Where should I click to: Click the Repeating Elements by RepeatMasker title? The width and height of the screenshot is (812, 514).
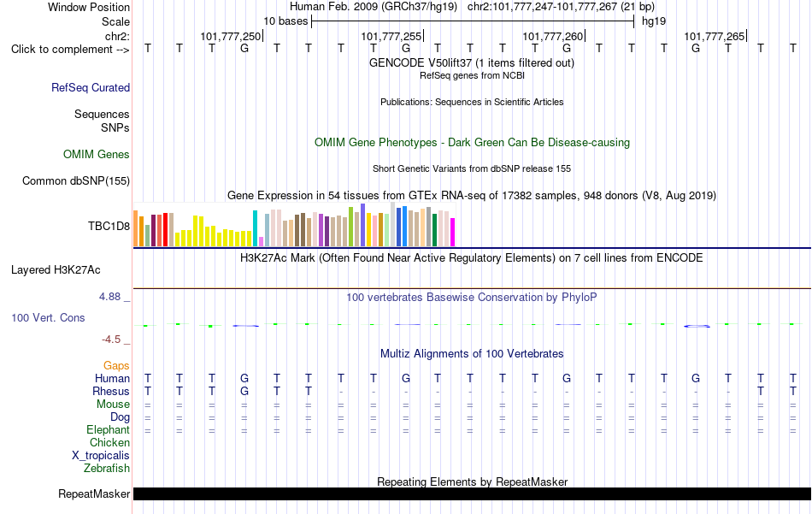(x=472, y=482)
